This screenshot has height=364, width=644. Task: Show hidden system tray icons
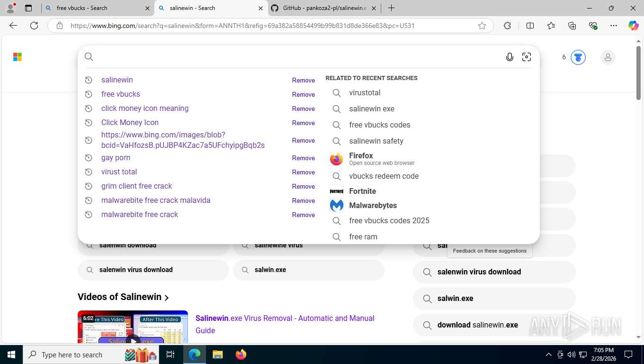click(x=548, y=355)
